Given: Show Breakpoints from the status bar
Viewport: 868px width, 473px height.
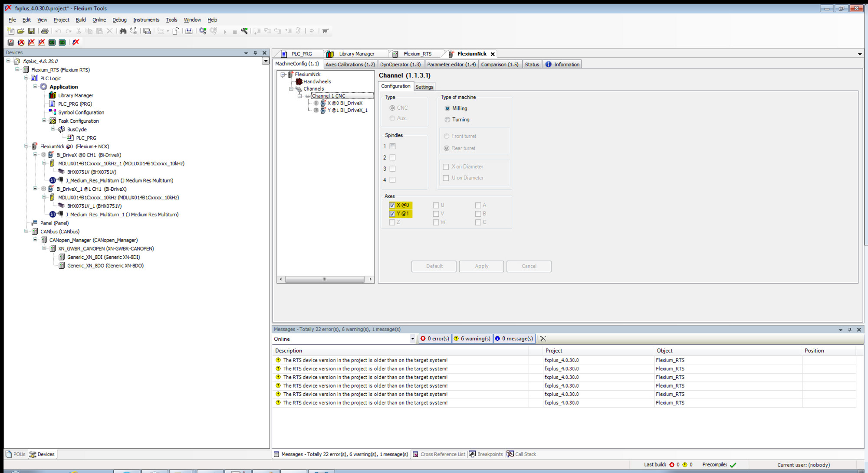Looking at the screenshot, I should tap(489, 454).
